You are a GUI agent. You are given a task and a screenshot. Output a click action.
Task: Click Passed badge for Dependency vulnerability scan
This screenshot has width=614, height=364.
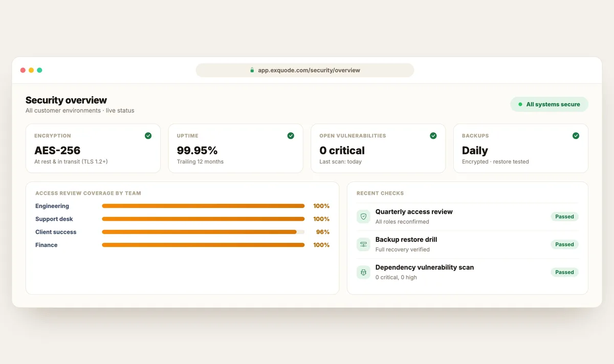[x=564, y=272]
